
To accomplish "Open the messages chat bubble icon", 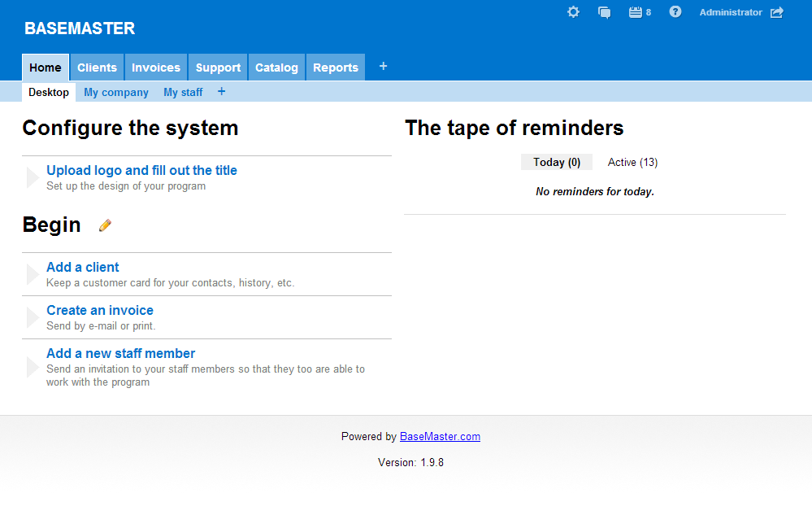I will click(605, 12).
